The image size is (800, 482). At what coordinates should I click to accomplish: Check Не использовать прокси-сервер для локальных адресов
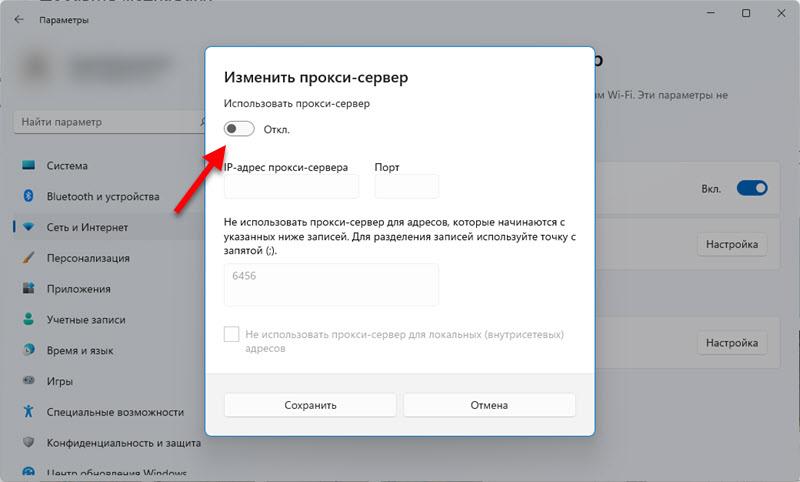[x=231, y=334]
